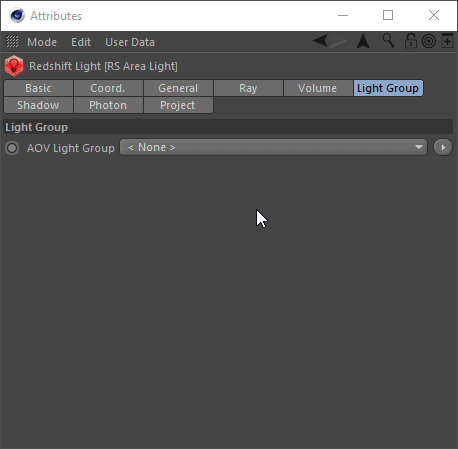Viewport: 458px width, 449px height.
Task: Click the forward arrow navigation icon
Action: 338,41
